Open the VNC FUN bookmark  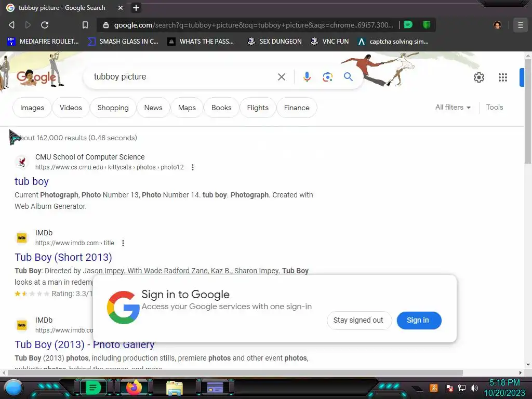[x=330, y=42]
